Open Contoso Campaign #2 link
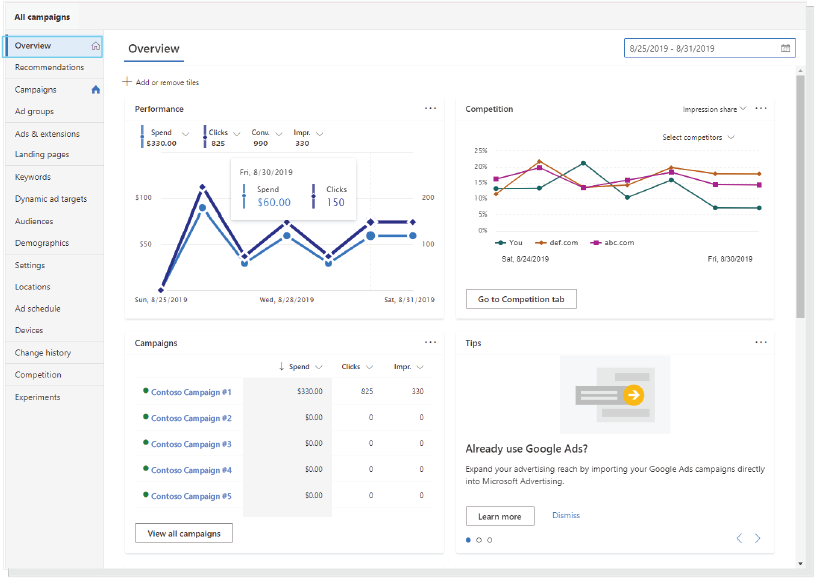The height and width of the screenshot is (579, 816). [x=191, y=418]
